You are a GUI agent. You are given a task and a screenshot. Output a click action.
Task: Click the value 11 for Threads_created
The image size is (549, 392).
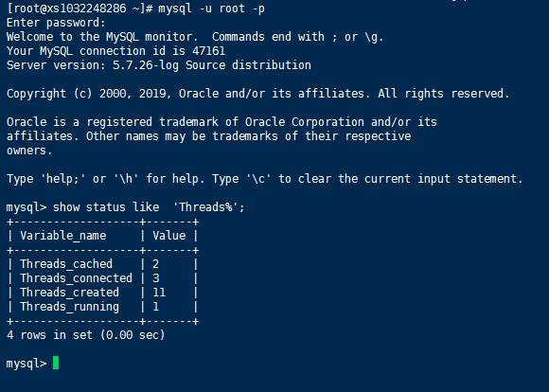159,293
